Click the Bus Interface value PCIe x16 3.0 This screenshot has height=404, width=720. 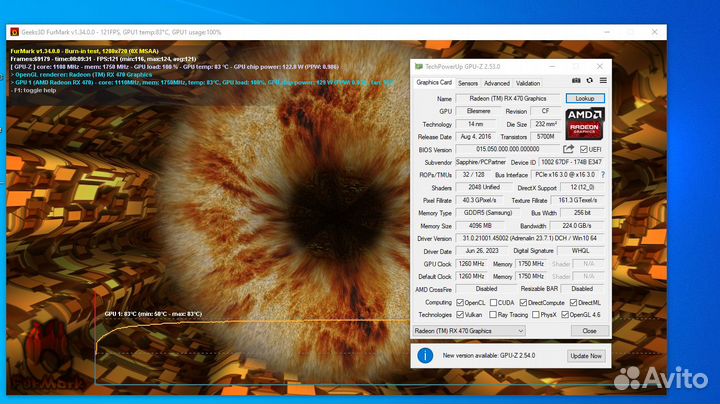[565, 175]
